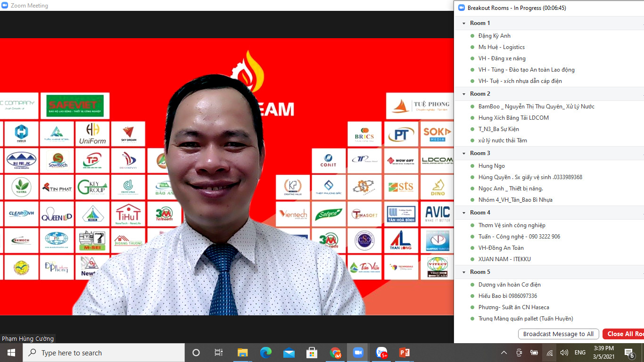This screenshot has width=644, height=362.
Task: Select Tuấn - Công nghệ - 090 3222 906
Action: click(519, 237)
